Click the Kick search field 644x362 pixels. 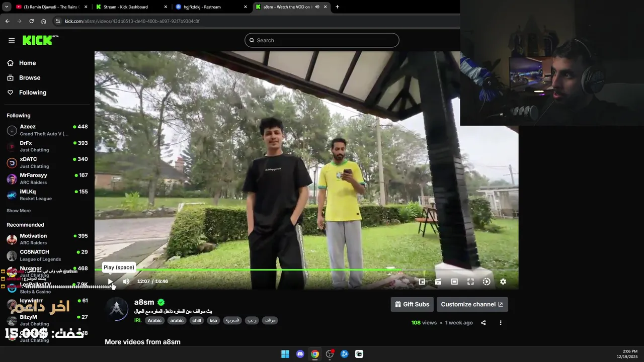pos(322,40)
